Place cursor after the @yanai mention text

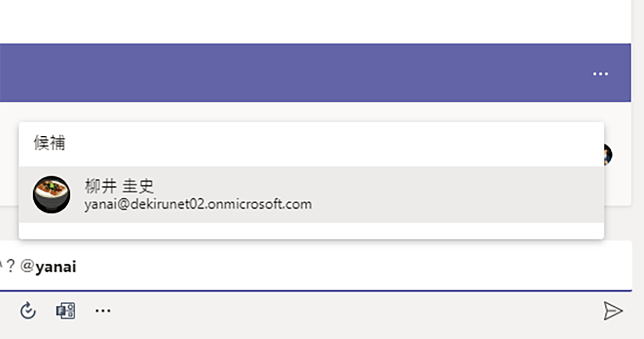coord(77,266)
